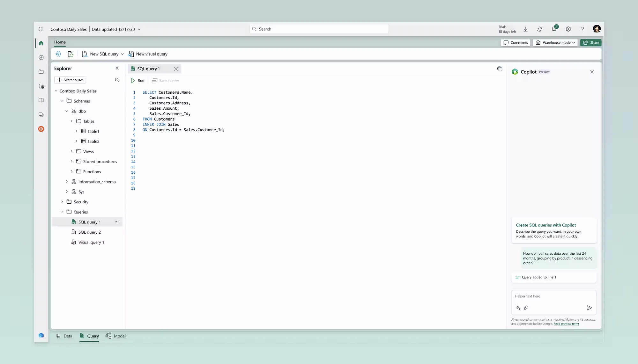Open the Warehouse mode dropdown
The width and height of the screenshot is (638, 364).
click(555, 42)
